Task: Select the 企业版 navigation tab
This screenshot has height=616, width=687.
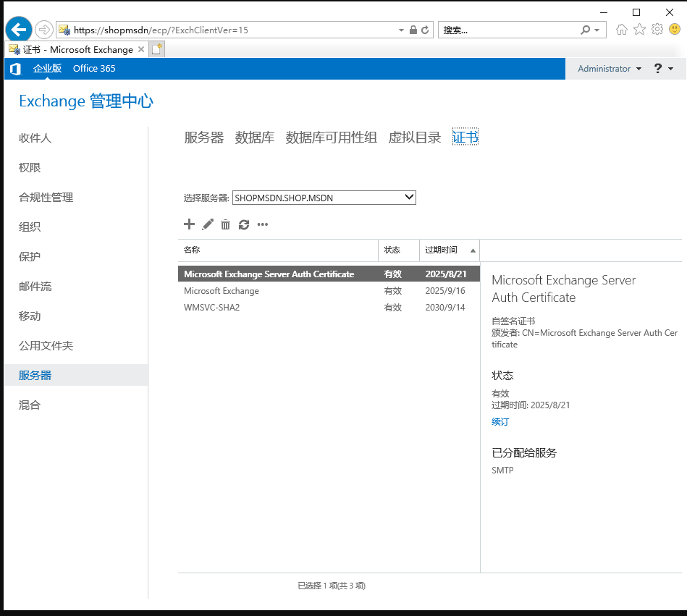Action: pos(47,68)
